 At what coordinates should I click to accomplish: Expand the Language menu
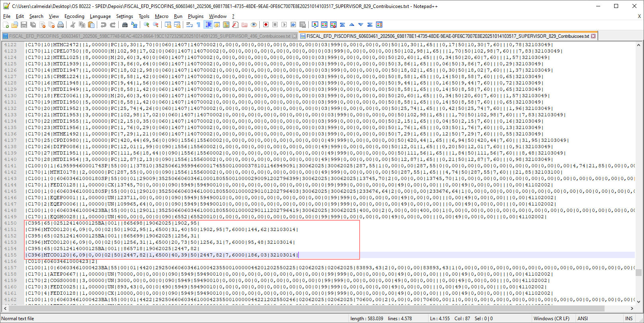point(100,16)
